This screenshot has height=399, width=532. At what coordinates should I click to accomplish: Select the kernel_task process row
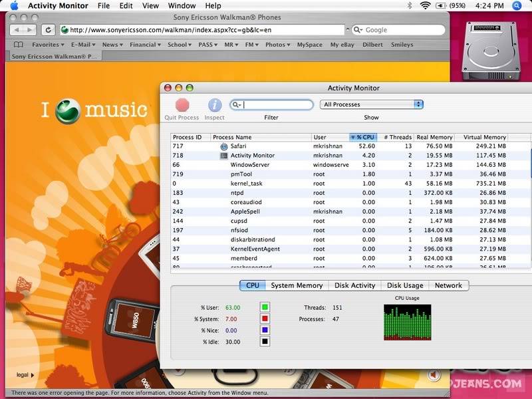click(x=350, y=184)
